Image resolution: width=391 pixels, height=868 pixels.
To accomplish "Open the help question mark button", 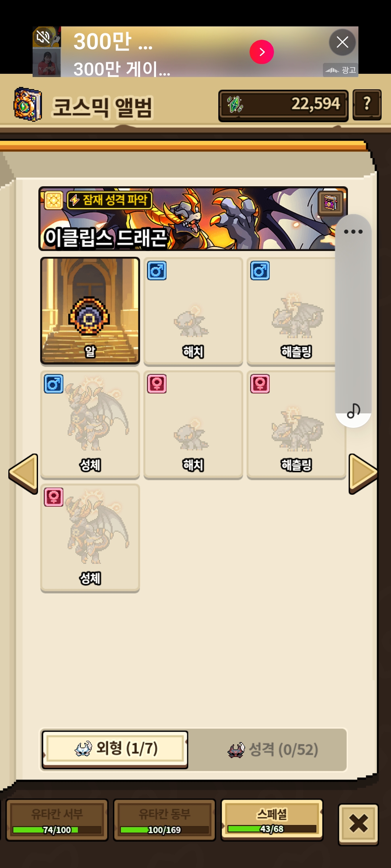I will tap(367, 105).
